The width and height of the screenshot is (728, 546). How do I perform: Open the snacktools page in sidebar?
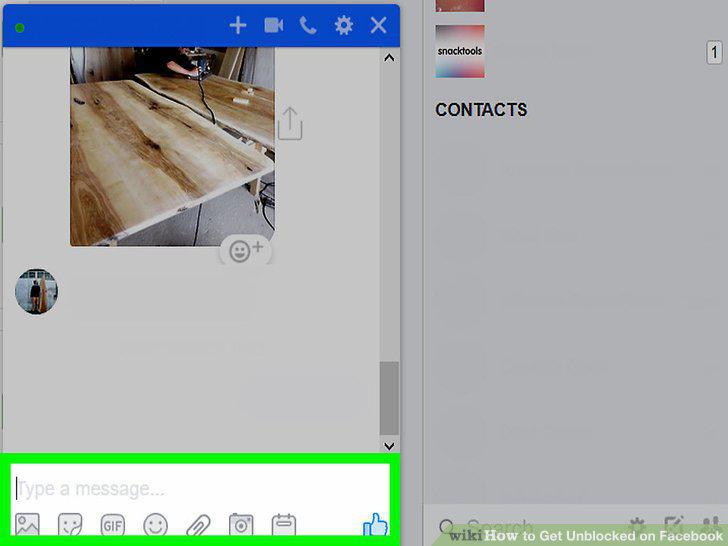pos(460,51)
